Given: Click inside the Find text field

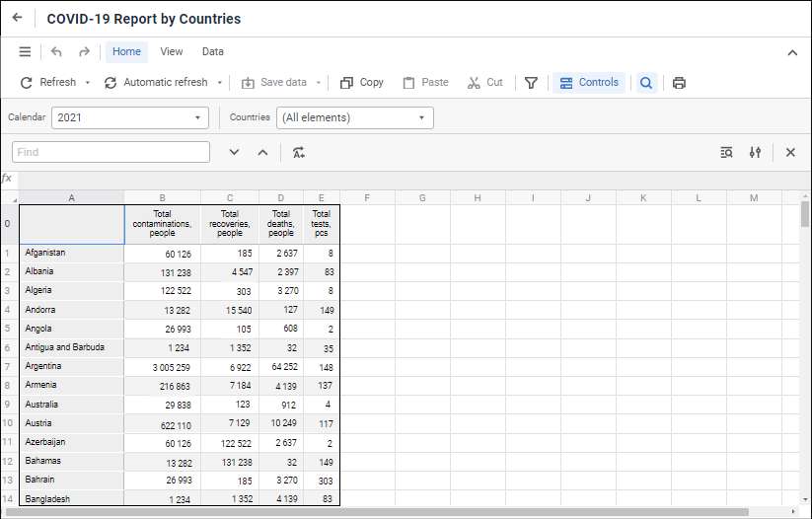Looking at the screenshot, I should coord(111,152).
